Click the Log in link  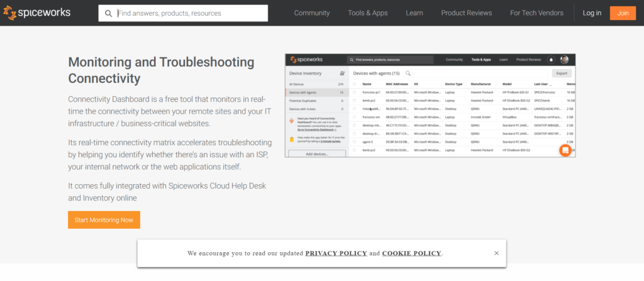pos(592,13)
